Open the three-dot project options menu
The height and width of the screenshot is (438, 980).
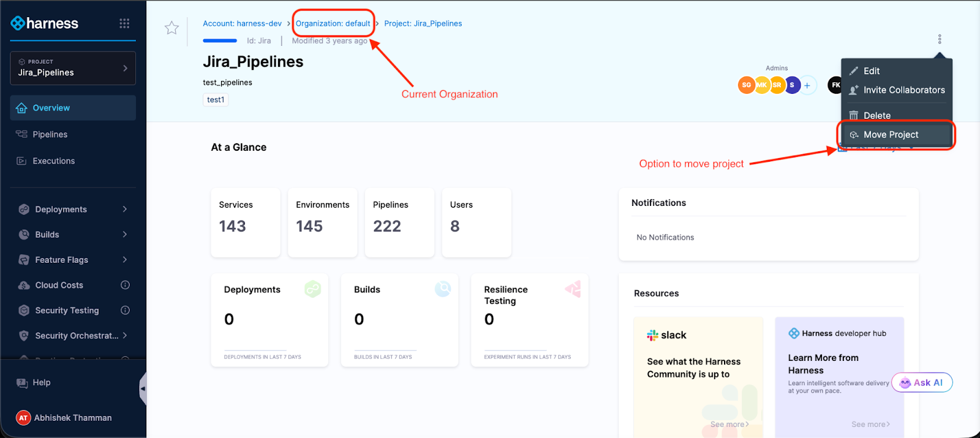[940, 39]
